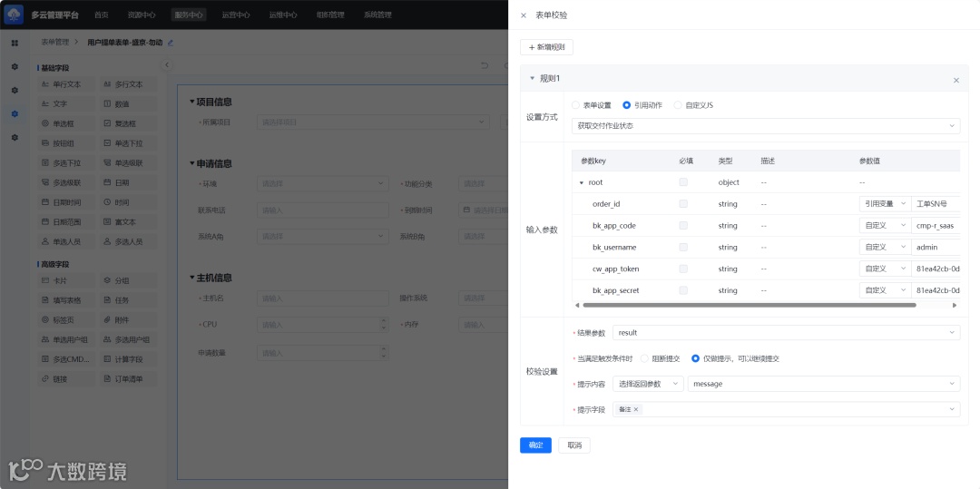Open the 提示字段 dropdown arrow
This screenshot has width=980, height=489.
pyautogui.click(x=953, y=409)
